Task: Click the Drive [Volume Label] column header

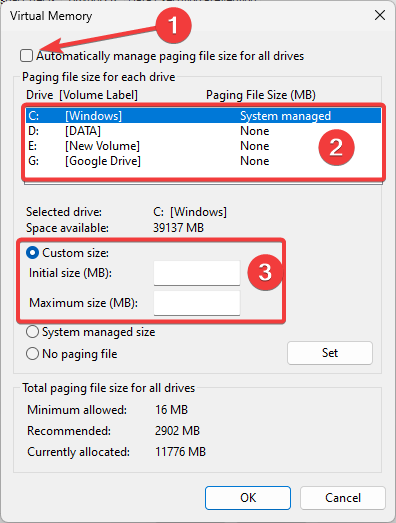Action: click(x=82, y=95)
